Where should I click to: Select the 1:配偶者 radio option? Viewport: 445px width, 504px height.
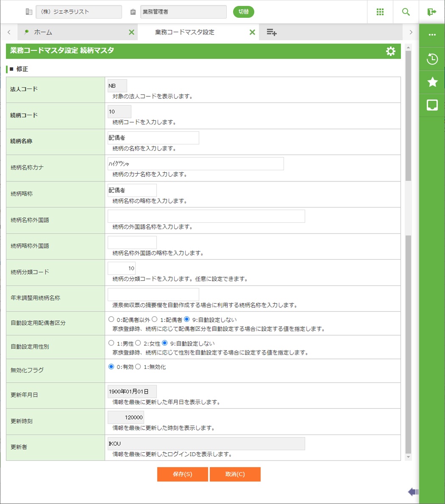pos(155,320)
